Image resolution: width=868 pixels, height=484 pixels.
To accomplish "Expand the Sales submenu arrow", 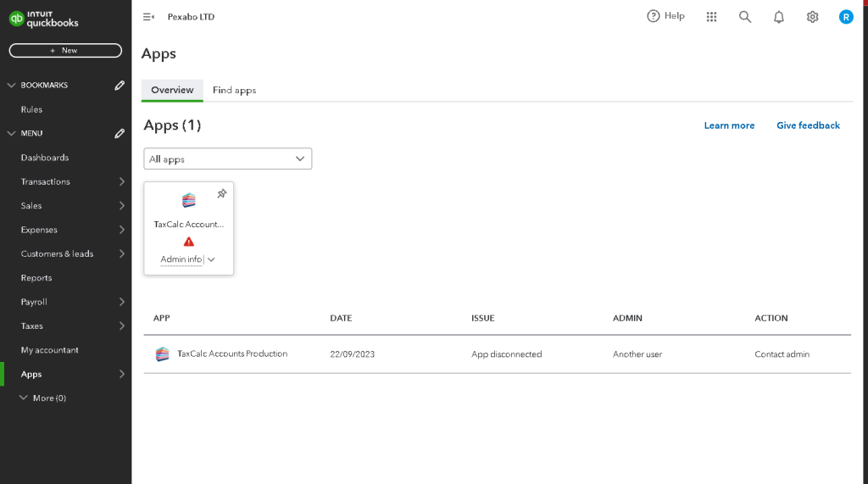I will click(x=122, y=205).
